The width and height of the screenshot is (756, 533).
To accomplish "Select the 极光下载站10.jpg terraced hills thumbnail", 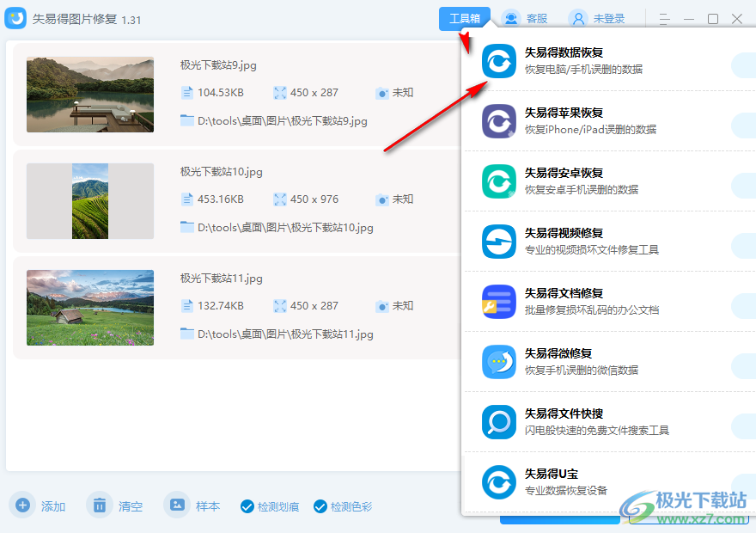I will click(x=90, y=201).
